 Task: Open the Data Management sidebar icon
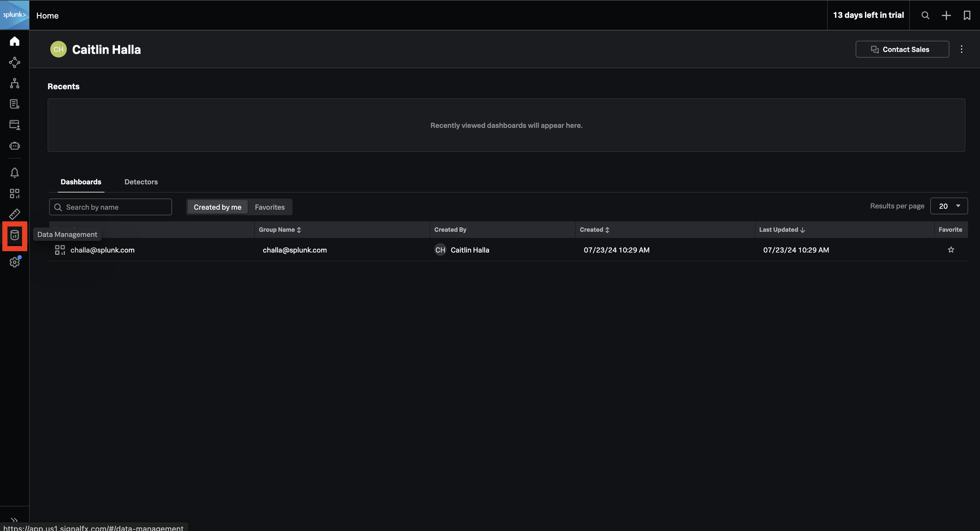pos(15,235)
